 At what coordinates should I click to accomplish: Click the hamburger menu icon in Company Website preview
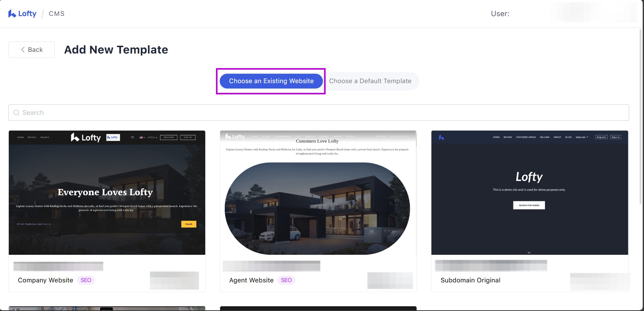click(132, 137)
